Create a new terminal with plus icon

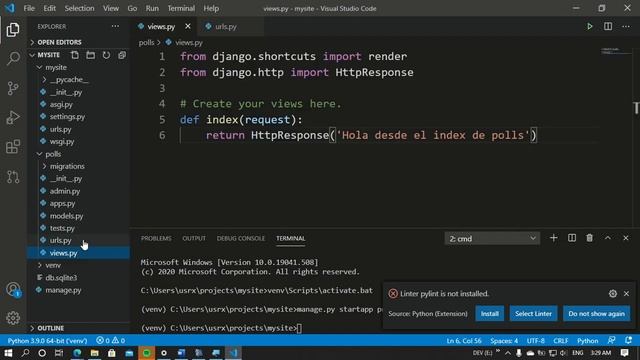(x=553, y=238)
